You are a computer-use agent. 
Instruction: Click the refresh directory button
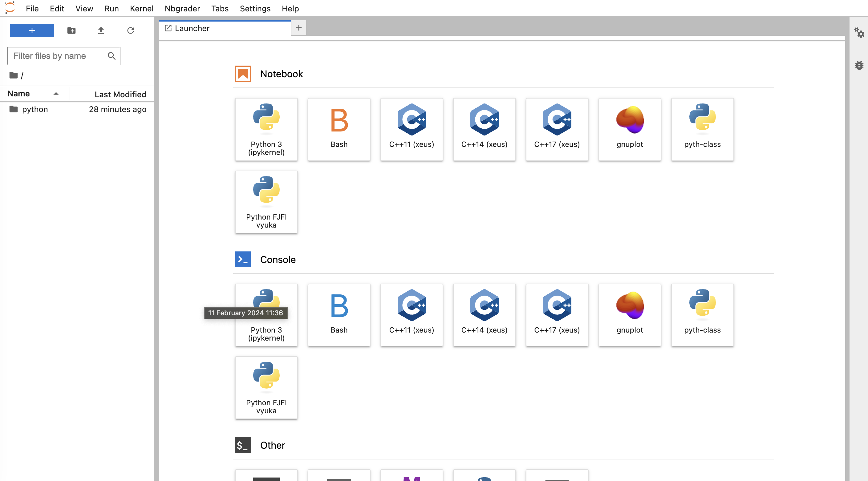tap(130, 30)
